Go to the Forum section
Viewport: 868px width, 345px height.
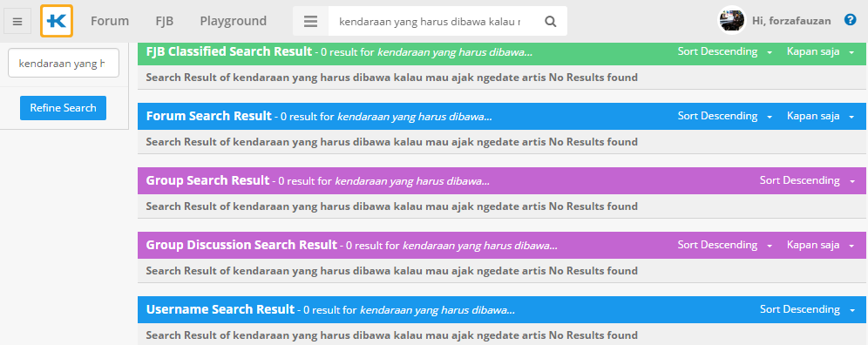tap(110, 21)
